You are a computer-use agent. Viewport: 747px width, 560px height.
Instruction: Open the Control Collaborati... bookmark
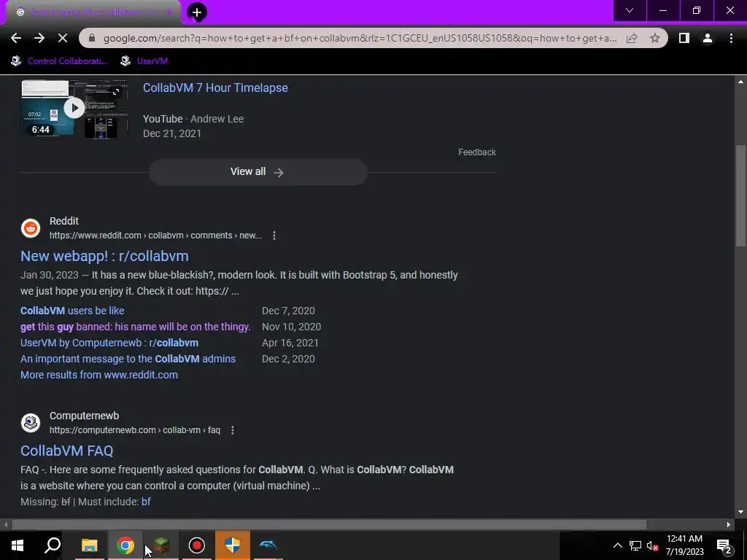(x=59, y=61)
